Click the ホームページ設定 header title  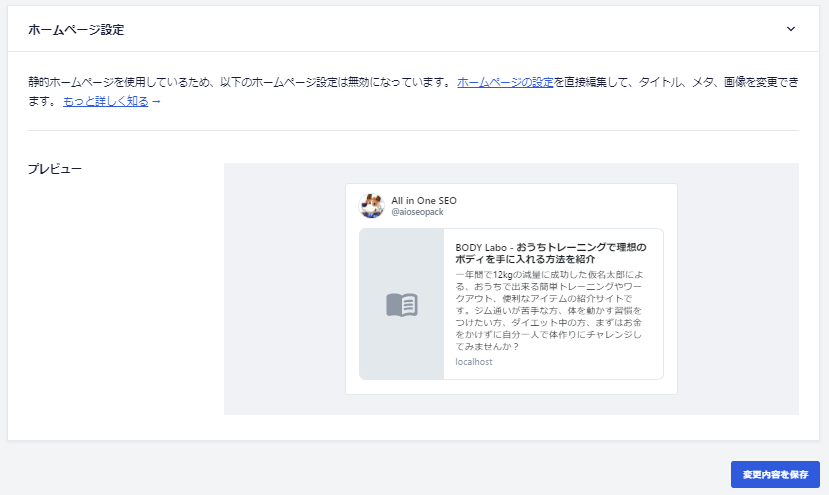coord(76,30)
